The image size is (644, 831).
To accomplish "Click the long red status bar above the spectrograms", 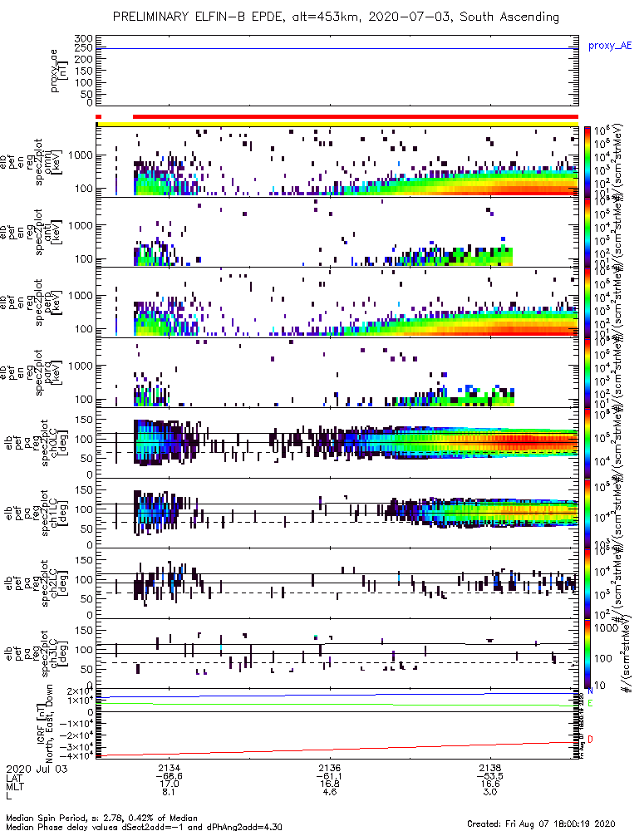I will pos(356,116).
